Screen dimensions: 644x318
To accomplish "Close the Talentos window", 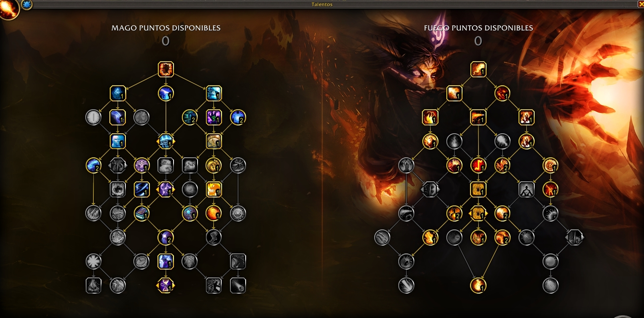I will pos(640,4).
